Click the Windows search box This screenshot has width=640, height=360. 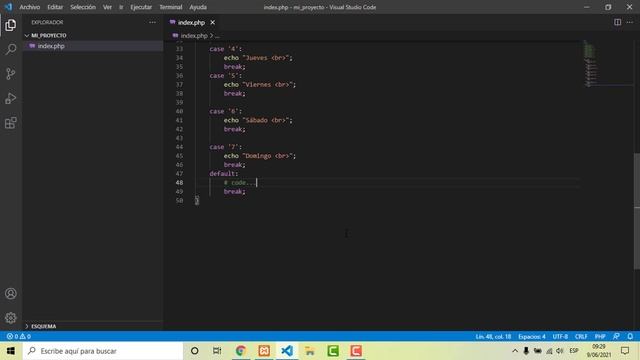pyautogui.click(x=103, y=351)
